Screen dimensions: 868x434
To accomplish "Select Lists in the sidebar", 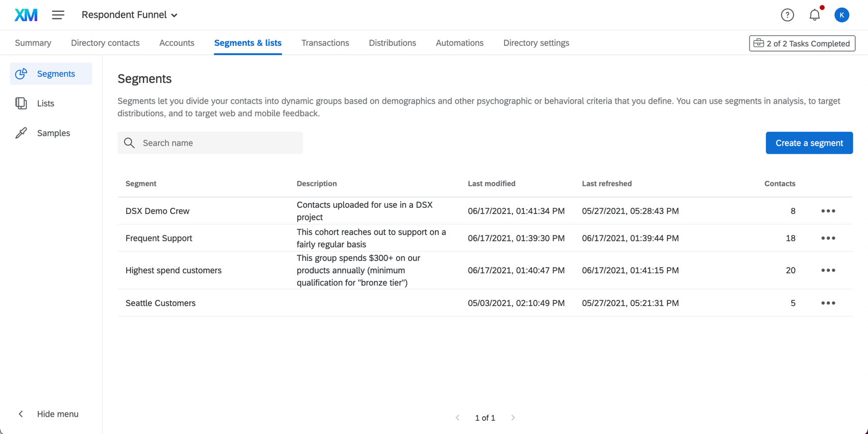I will (45, 103).
